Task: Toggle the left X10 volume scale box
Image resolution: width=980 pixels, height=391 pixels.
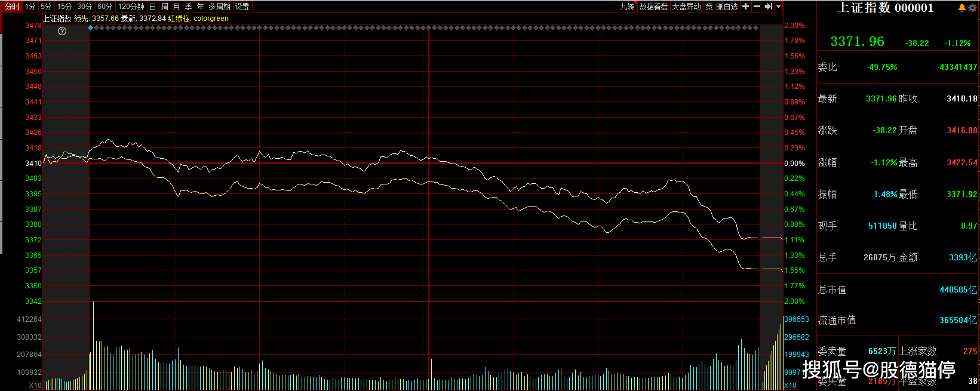Action: pyautogui.click(x=35, y=385)
